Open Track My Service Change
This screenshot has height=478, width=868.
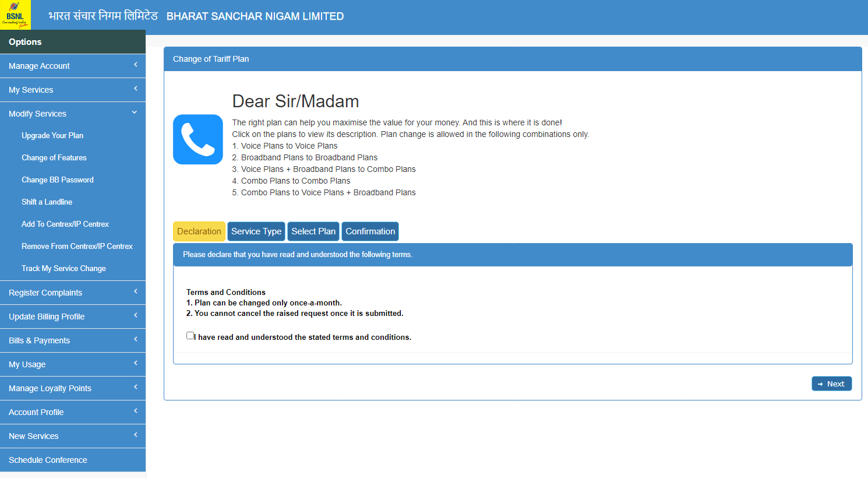tap(63, 268)
